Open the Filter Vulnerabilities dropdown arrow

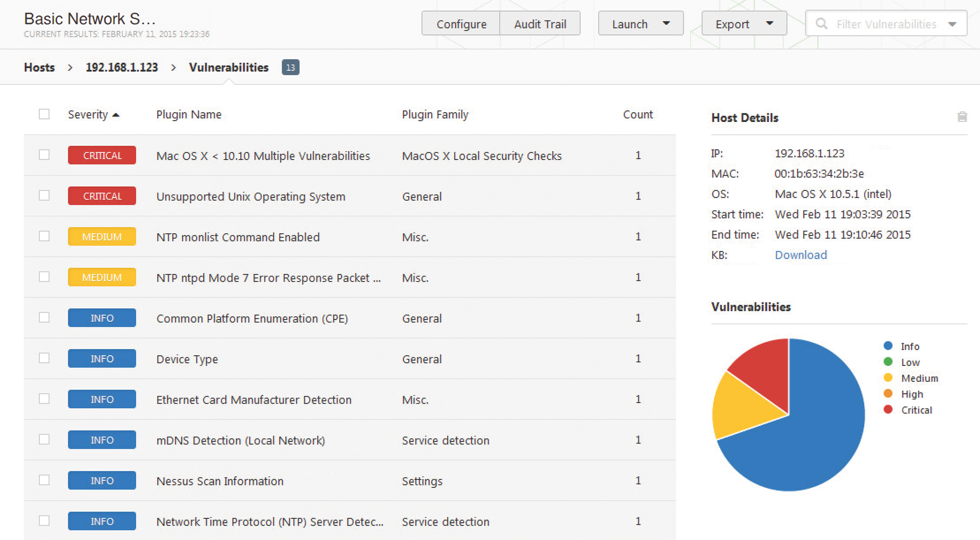(952, 24)
